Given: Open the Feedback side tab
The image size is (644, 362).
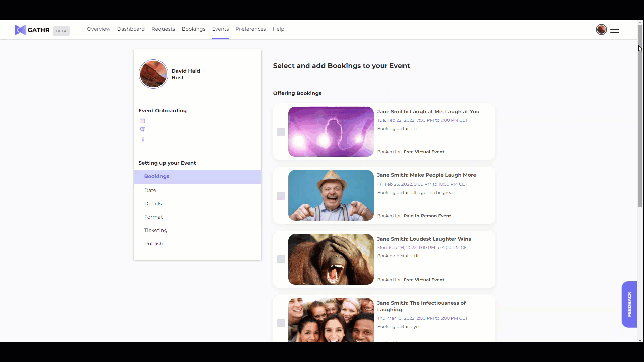Looking at the screenshot, I should pyautogui.click(x=629, y=304).
